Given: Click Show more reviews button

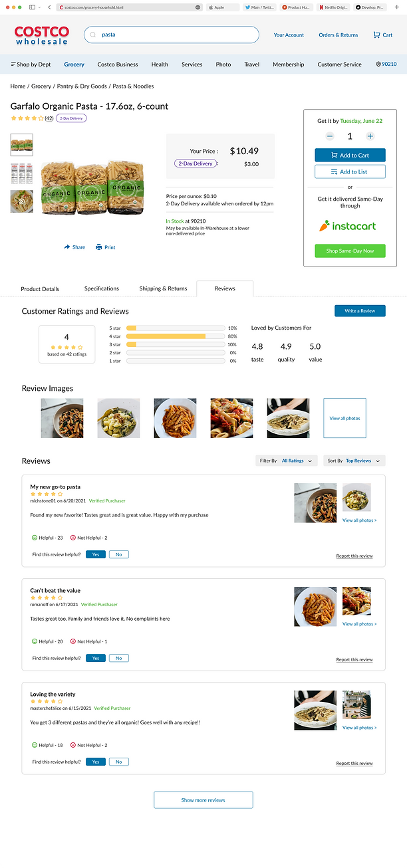Looking at the screenshot, I should pos(203,800).
